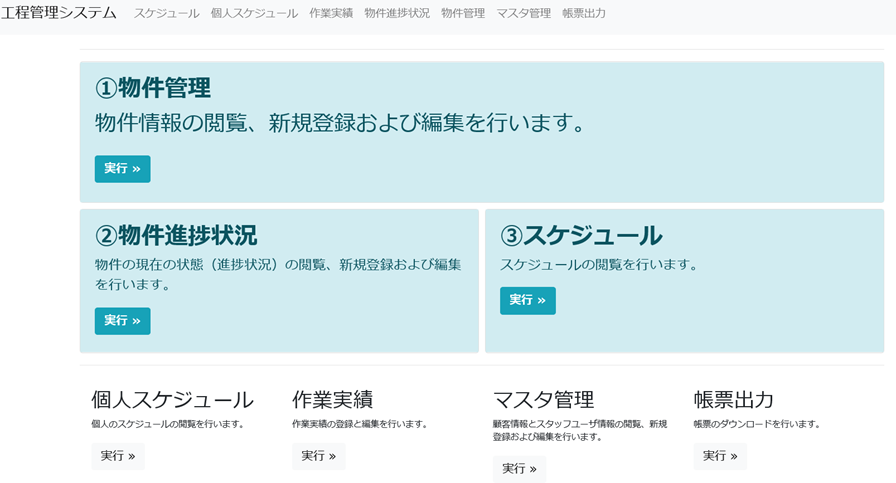Click the 作業実績 section heading

[333, 400]
